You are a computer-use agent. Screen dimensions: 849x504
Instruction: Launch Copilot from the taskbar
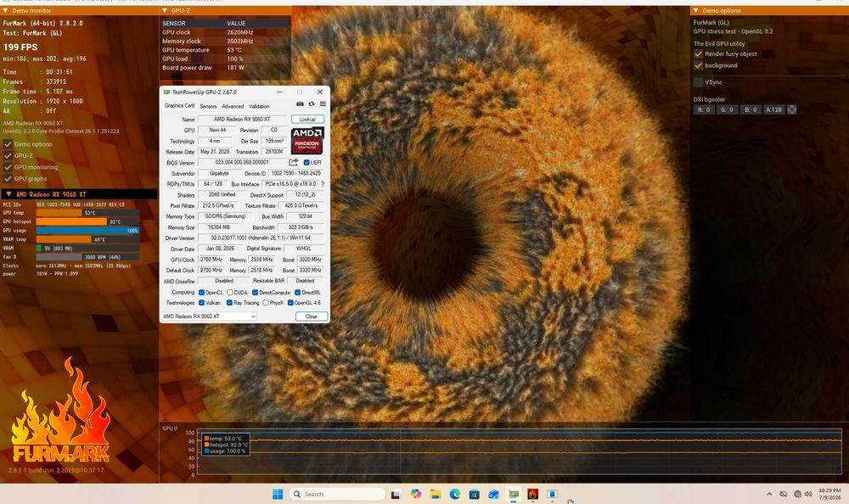416,494
